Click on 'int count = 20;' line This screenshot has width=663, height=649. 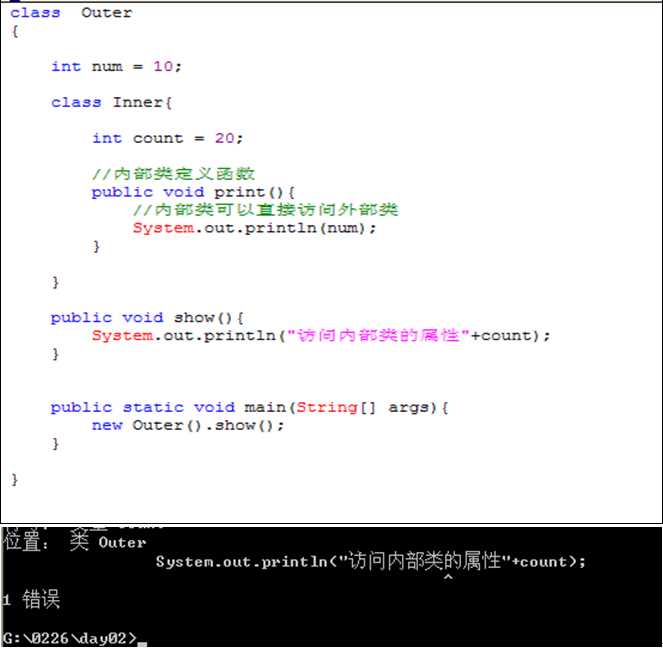167,138
